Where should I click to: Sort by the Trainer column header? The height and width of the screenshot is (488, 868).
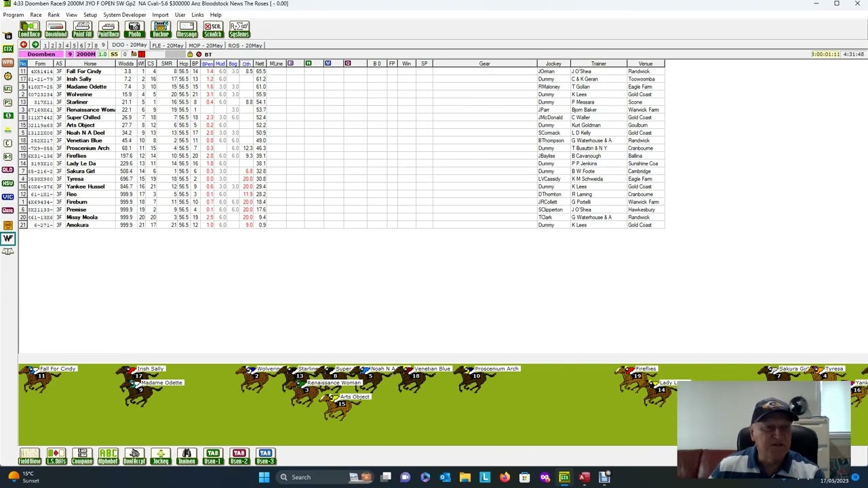pyautogui.click(x=599, y=64)
